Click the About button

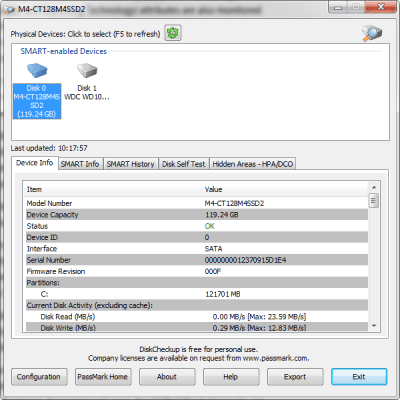tap(167, 377)
